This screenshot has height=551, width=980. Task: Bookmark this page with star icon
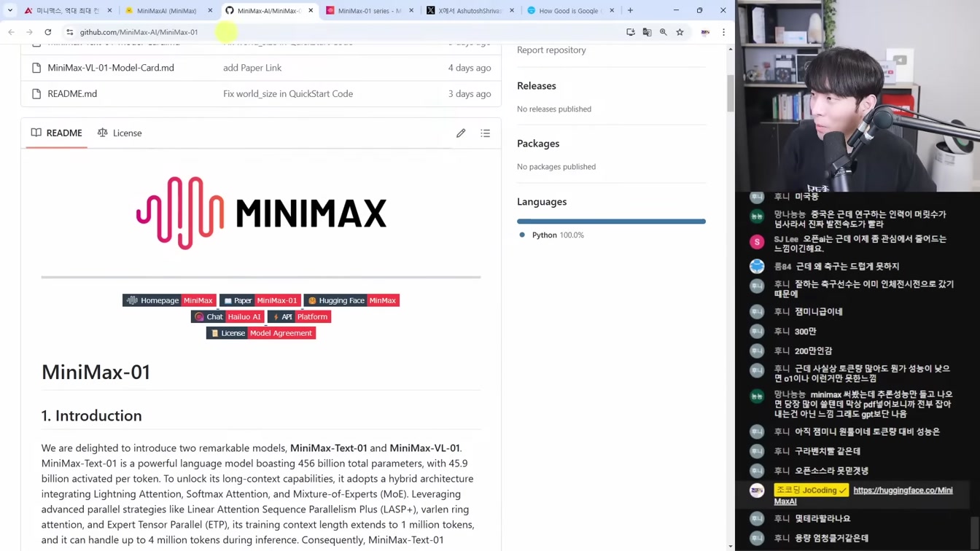coord(680,32)
